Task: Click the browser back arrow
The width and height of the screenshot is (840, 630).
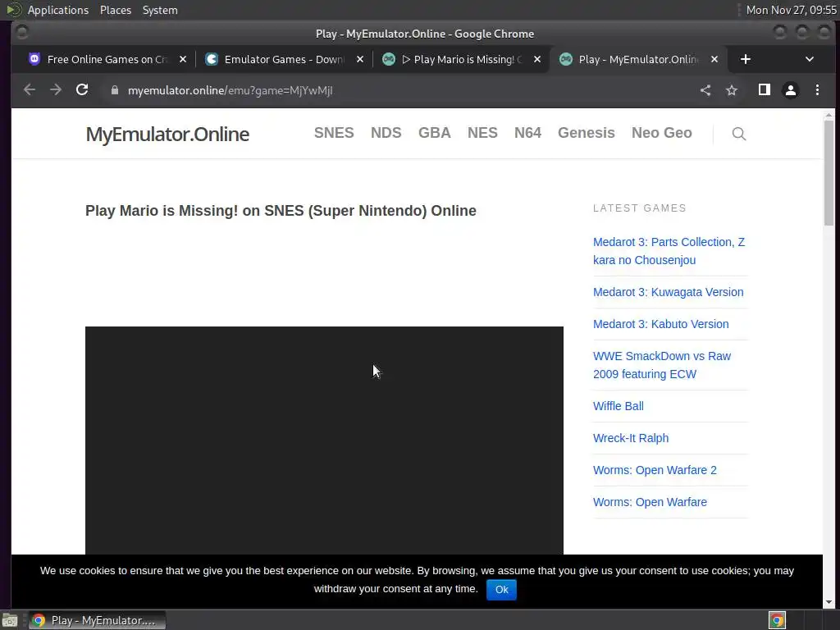Action: pyautogui.click(x=30, y=90)
